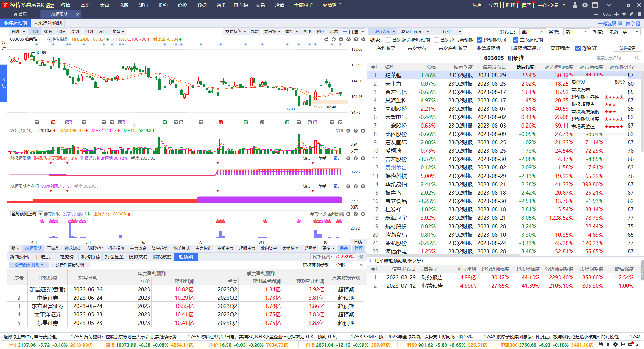Zoom in with the plus icon beside 100%
Viewport: 644px width, 349px height.
(x=616, y=14)
